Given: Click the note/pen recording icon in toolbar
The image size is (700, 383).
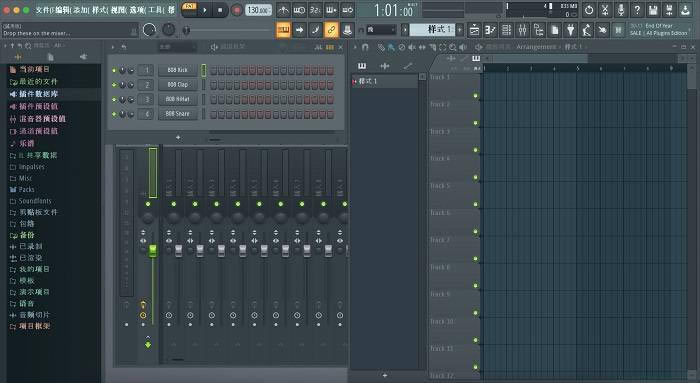Looking at the screenshot, I should [x=315, y=30].
